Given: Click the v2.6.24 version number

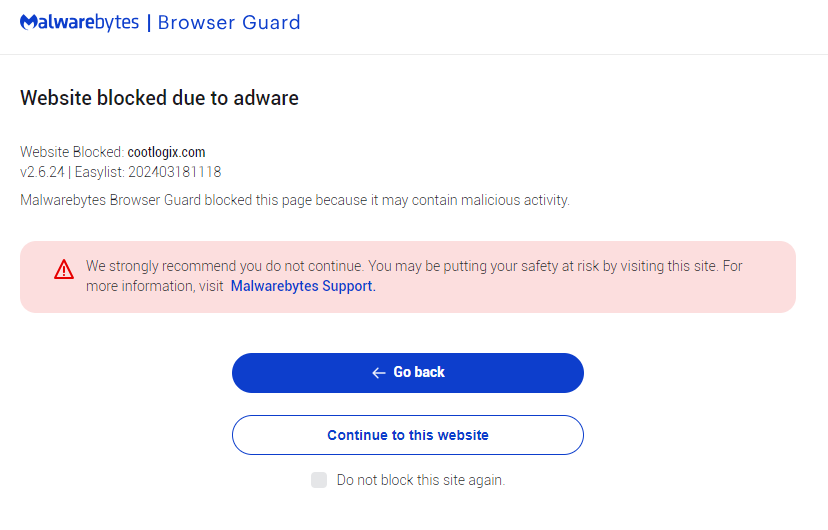Looking at the screenshot, I should coord(42,172).
